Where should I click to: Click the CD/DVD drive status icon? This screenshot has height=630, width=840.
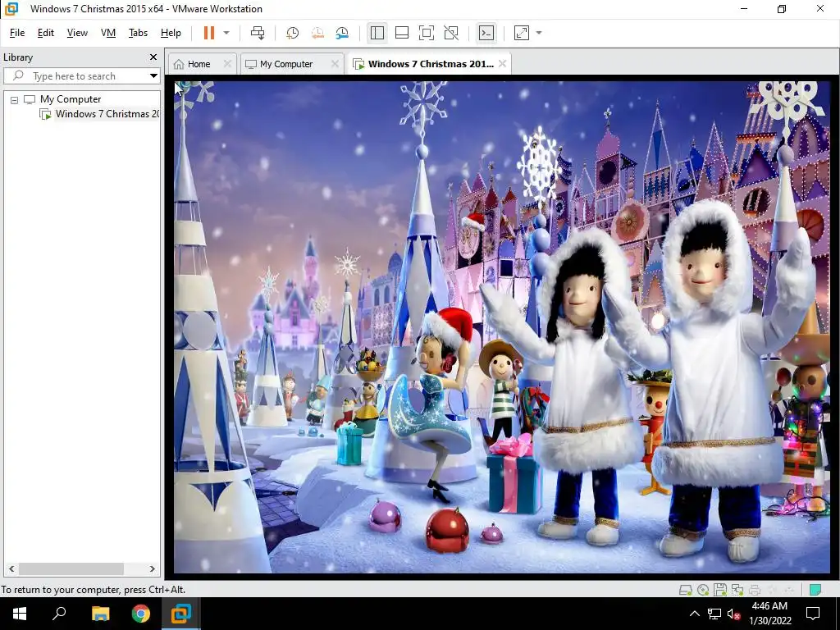[x=703, y=590]
